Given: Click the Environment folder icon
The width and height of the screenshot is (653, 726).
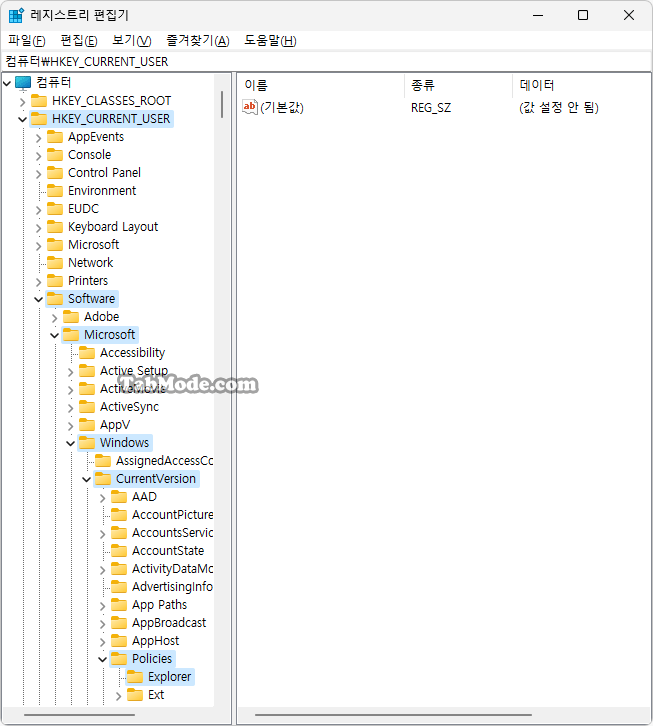Looking at the screenshot, I should click(55, 190).
